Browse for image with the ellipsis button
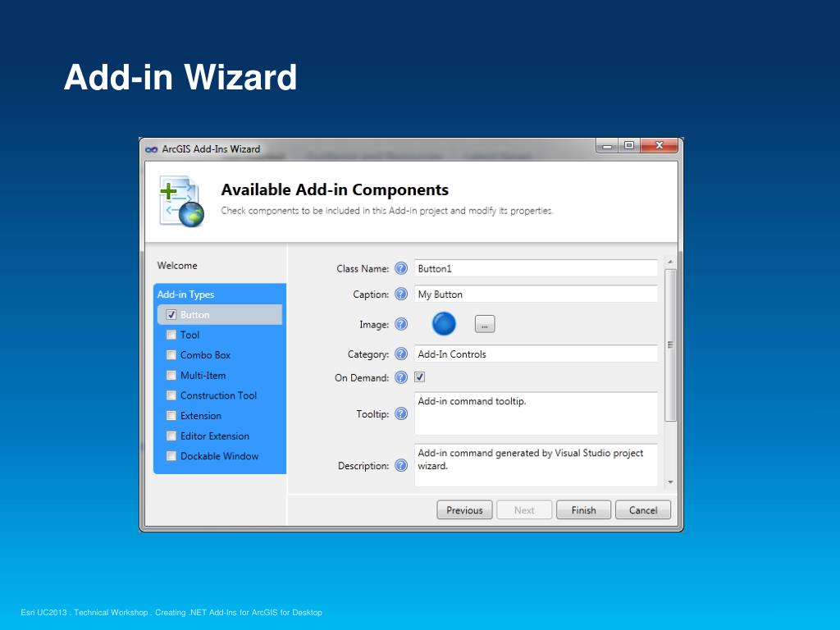 [x=485, y=324]
